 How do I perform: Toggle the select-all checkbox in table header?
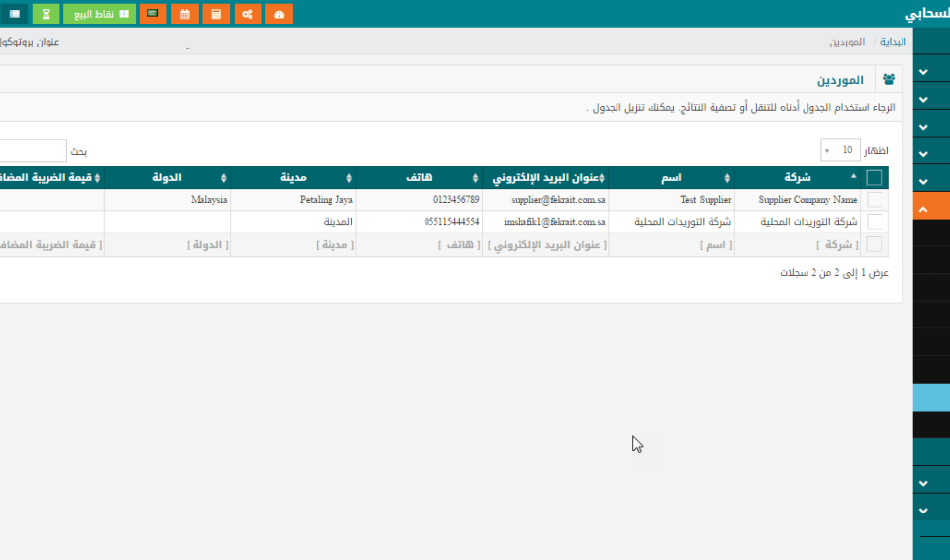pyautogui.click(x=875, y=178)
